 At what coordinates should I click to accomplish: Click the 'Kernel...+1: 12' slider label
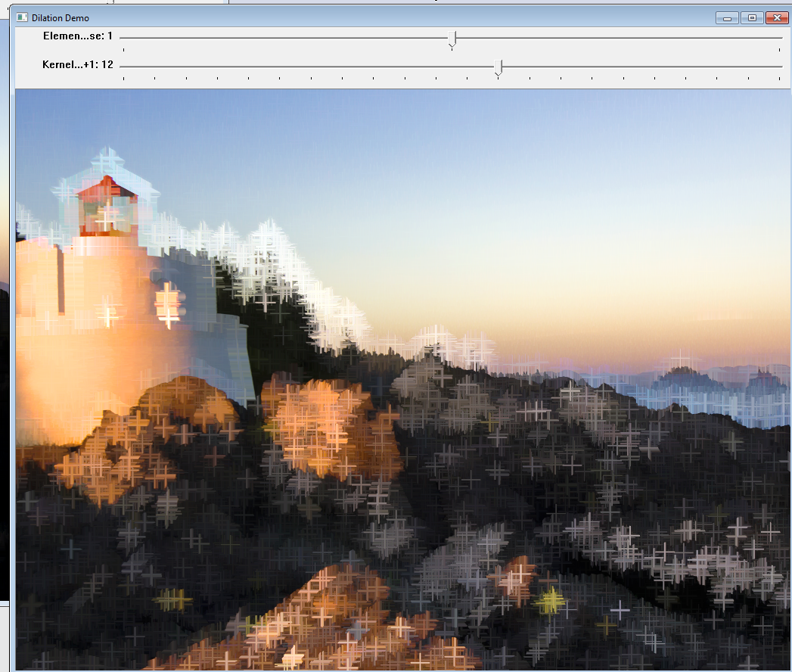point(77,65)
